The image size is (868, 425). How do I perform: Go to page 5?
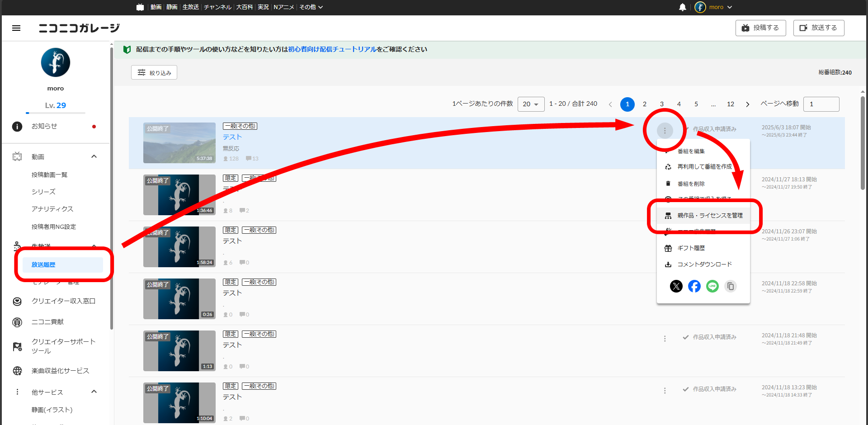(x=696, y=104)
